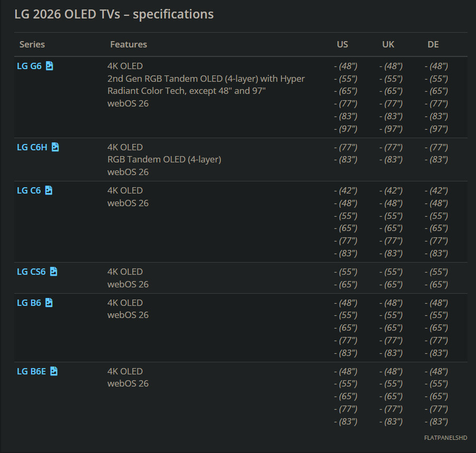
Task: Open the LG G6 series link
Action: tap(29, 66)
